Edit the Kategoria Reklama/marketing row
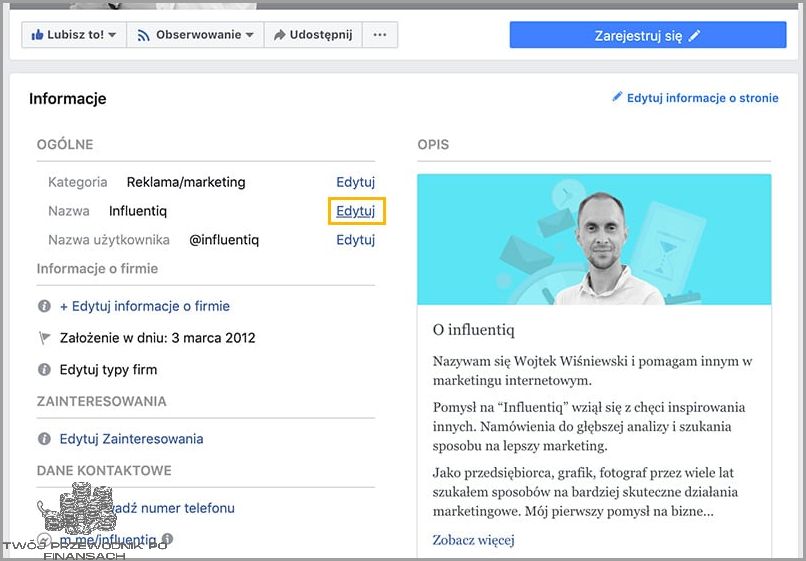 [355, 182]
